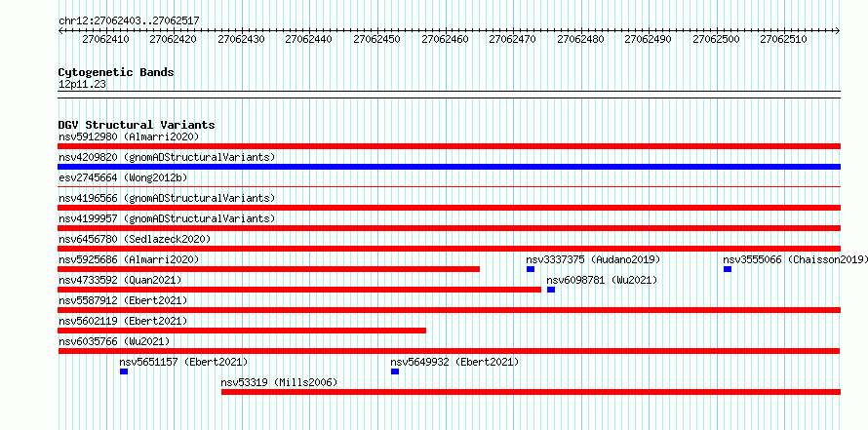Click the Cytogenetic Bands track heading
The image size is (868, 430).
point(116,72)
